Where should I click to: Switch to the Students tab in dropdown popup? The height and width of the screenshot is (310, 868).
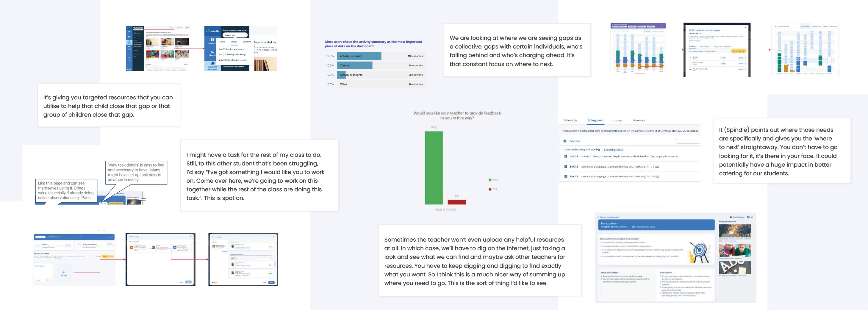click(x=247, y=42)
